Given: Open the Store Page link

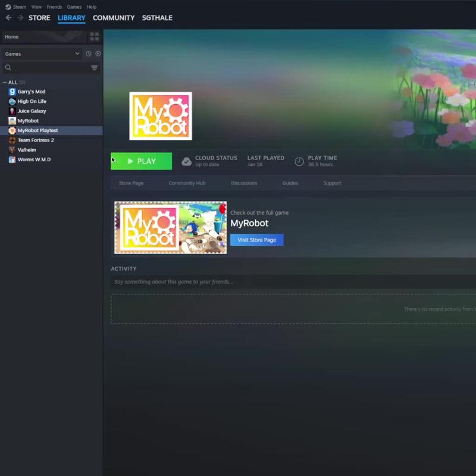Looking at the screenshot, I should point(131,183).
